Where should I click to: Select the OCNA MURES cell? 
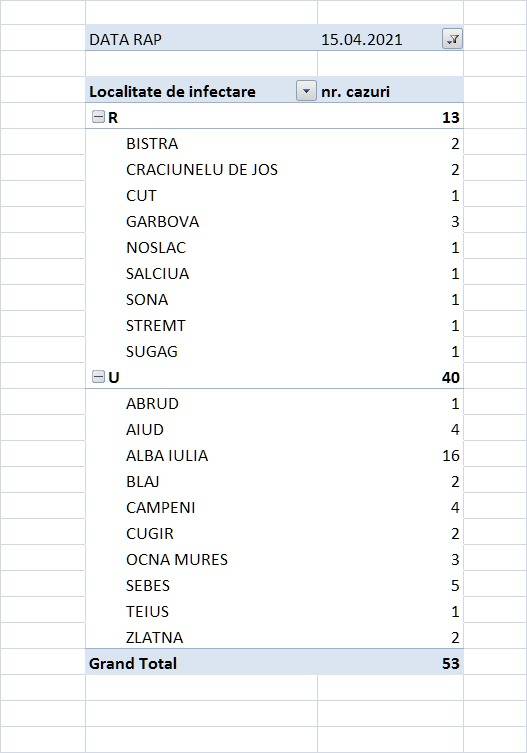point(177,559)
